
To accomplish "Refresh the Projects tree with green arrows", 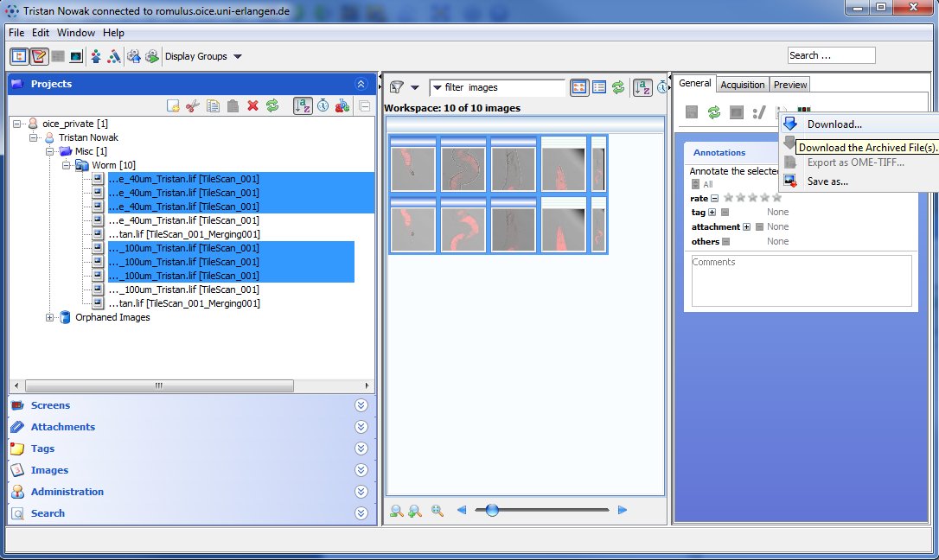I will pyautogui.click(x=272, y=105).
